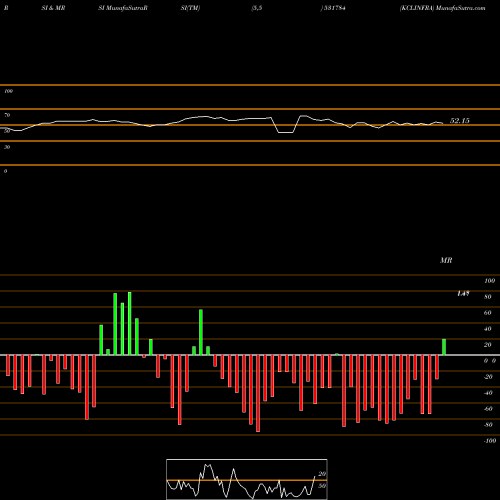
Task: Click the -60 label on the MR axis
Action: pyautogui.click(x=488, y=409)
